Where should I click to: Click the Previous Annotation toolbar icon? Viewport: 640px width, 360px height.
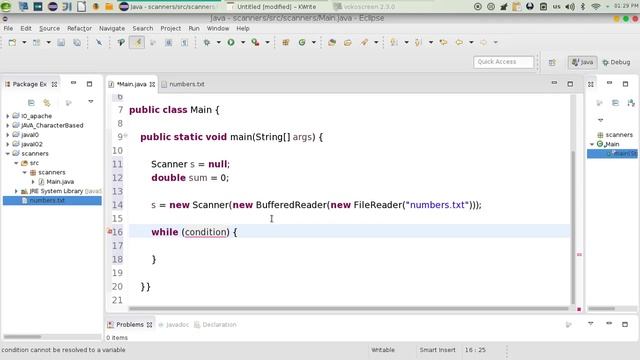pyautogui.click(x=418, y=42)
